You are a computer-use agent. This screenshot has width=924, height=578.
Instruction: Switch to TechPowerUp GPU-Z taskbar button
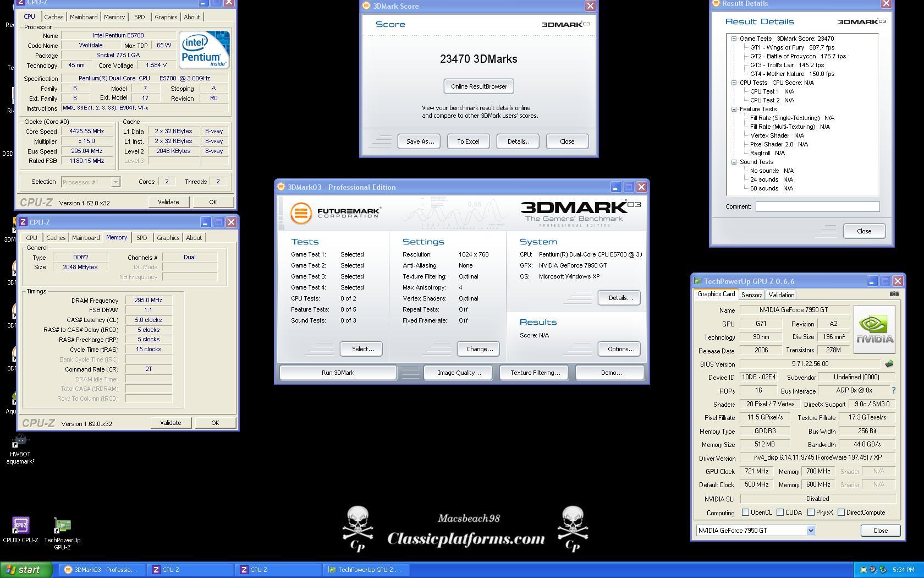[365, 570]
